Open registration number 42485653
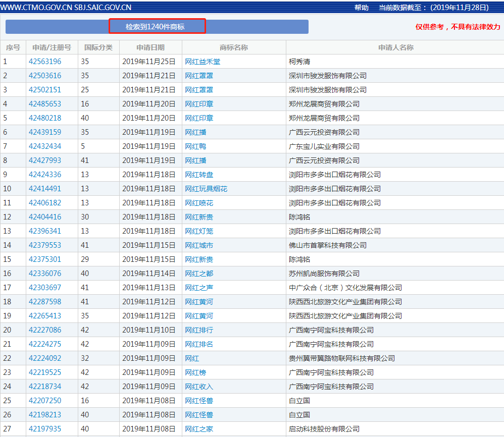This screenshot has height=437, width=504. click(45, 104)
